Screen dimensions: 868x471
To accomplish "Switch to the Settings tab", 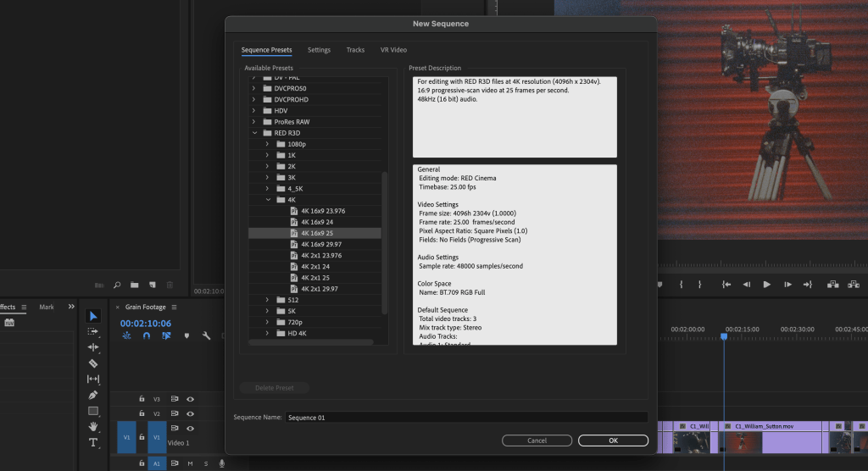I will 319,50.
